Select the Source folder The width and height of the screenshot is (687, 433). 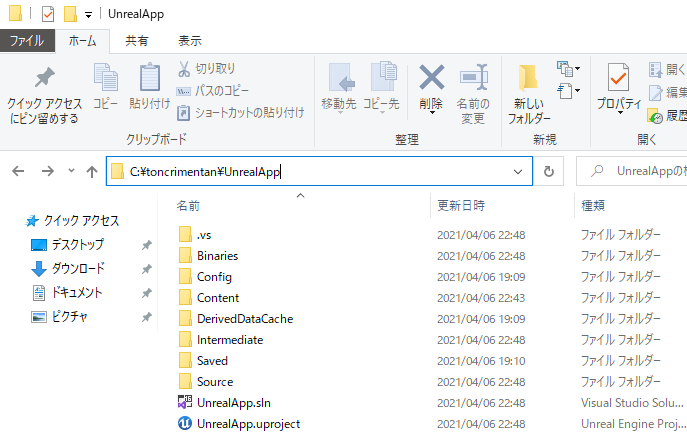point(215,382)
